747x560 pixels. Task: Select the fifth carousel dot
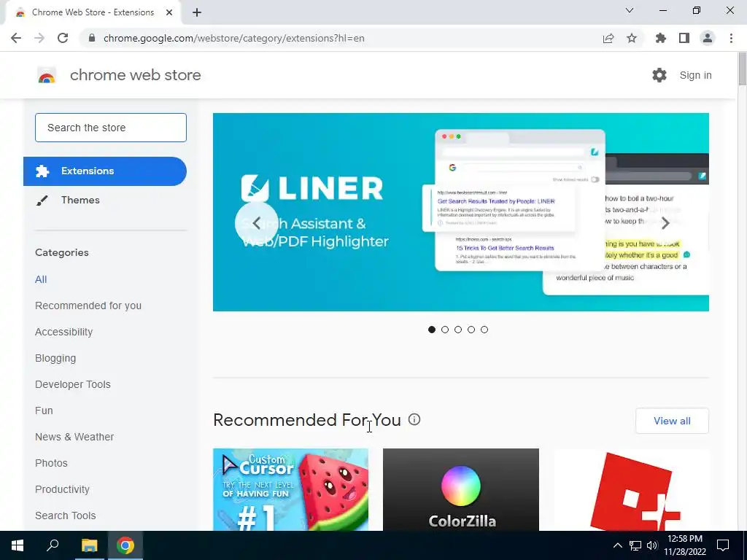[x=484, y=330]
